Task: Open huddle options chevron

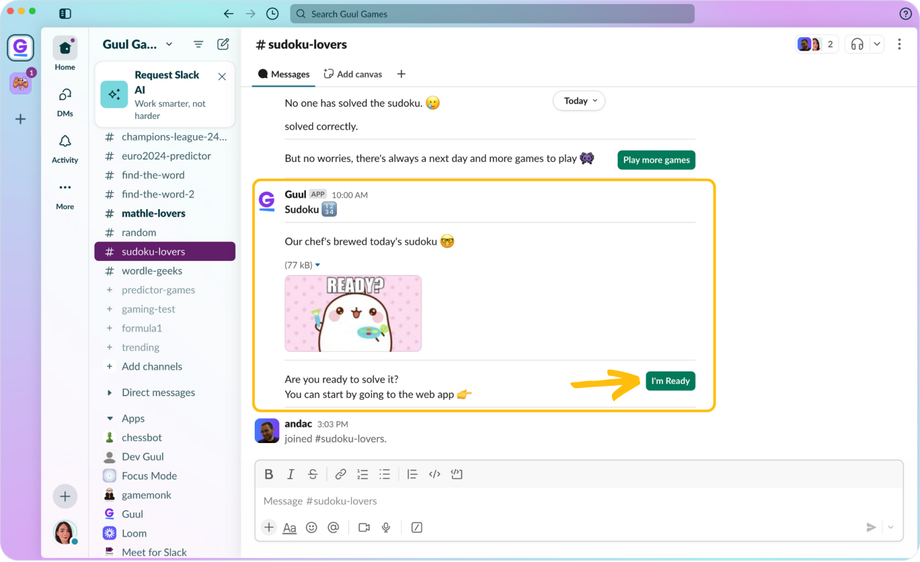Action: (877, 44)
